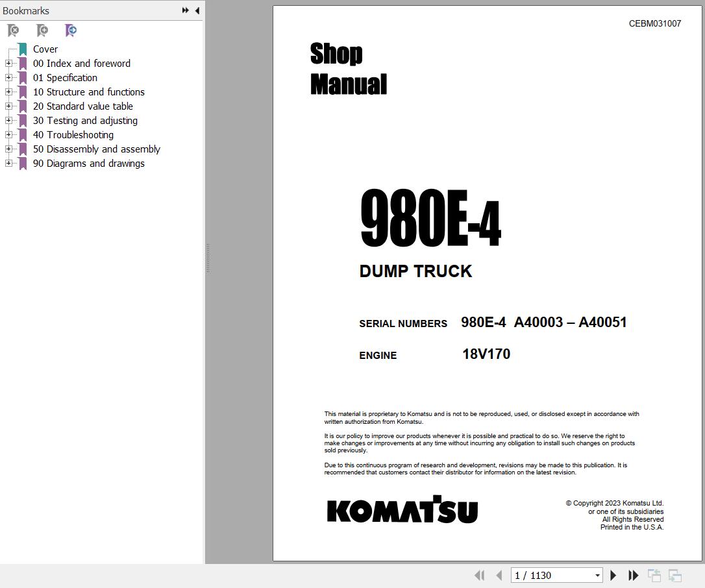The width and height of the screenshot is (705, 588).
Task: Open the 00 Index and foreword bookmark
Action: (82, 64)
